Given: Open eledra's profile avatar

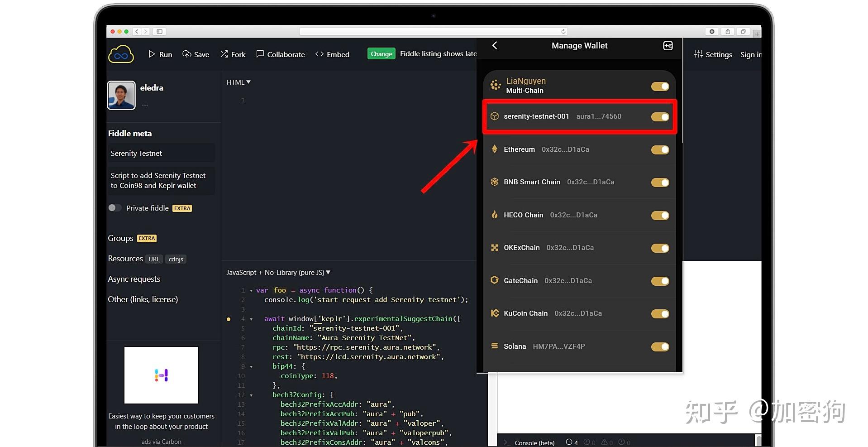Looking at the screenshot, I should 121,96.
